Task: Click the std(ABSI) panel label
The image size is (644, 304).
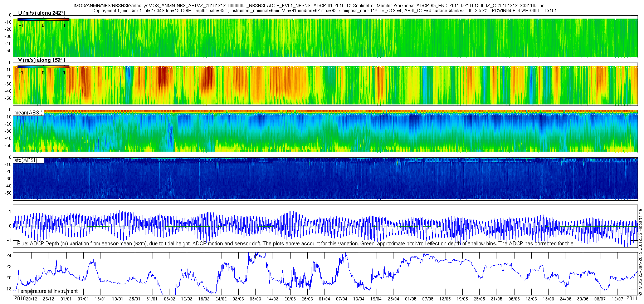Action: (x=26, y=160)
